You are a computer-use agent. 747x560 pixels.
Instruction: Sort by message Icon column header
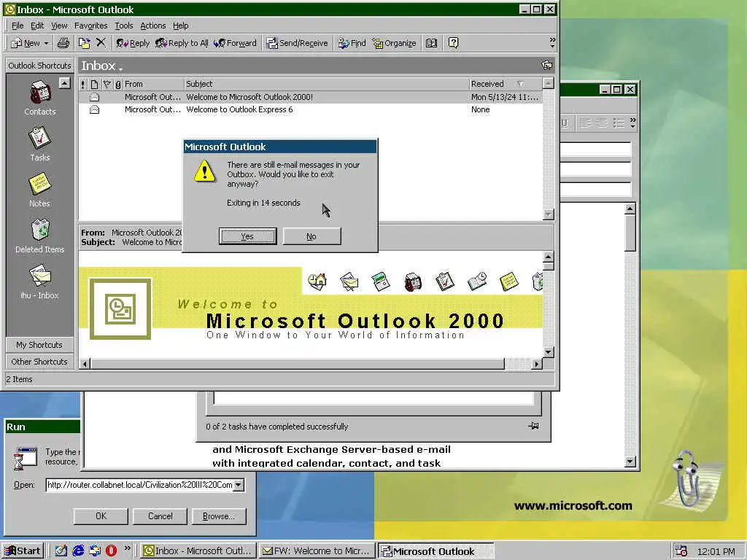(x=95, y=85)
